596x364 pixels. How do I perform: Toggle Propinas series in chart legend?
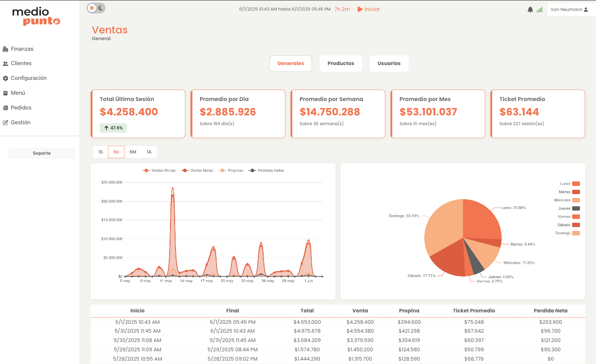tap(231, 170)
